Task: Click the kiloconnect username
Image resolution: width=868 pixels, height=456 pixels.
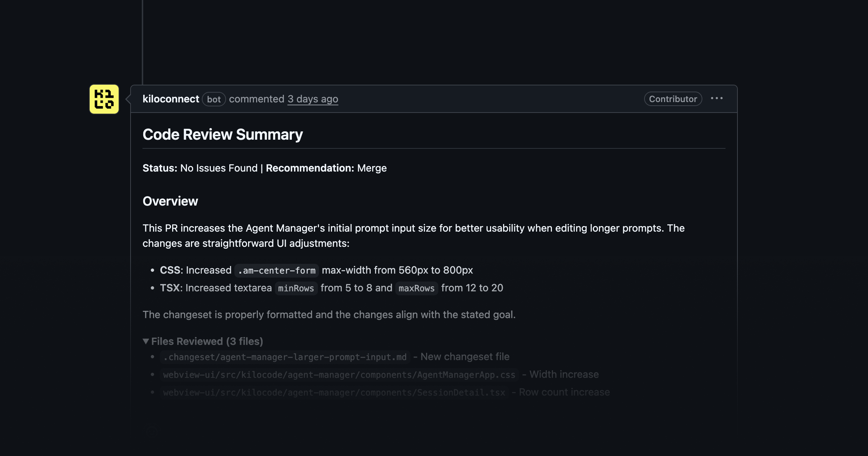Action: [171, 99]
